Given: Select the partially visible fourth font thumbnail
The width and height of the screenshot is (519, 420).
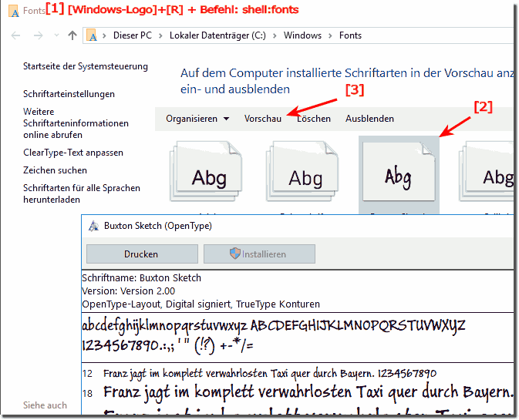Looking at the screenshot, I should pos(486,171).
